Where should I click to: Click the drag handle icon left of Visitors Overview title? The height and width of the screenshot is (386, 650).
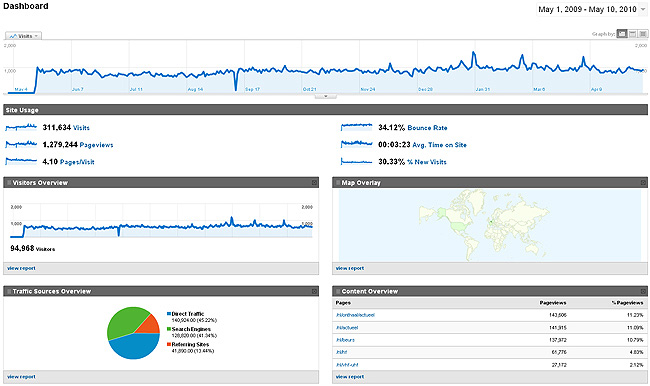(9, 182)
